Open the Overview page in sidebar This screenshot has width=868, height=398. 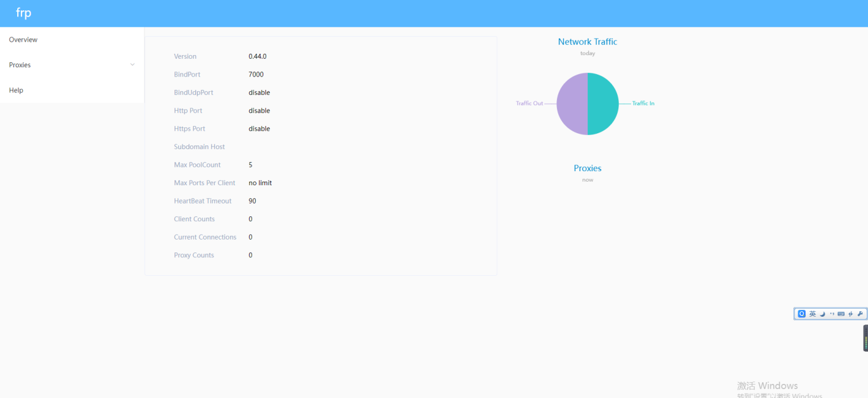click(x=23, y=40)
